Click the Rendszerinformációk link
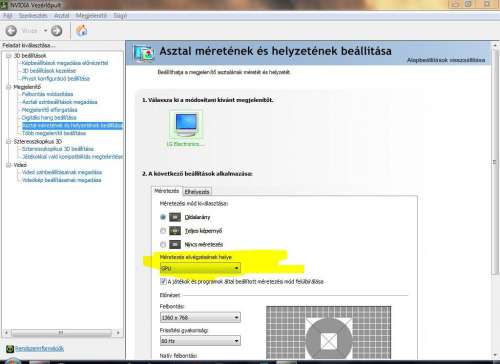 [39, 349]
